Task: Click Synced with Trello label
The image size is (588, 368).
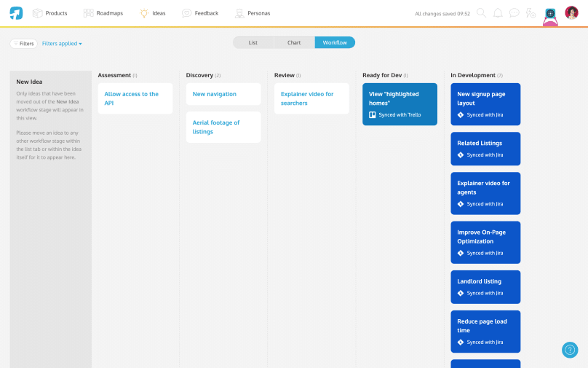Action: tap(400, 115)
